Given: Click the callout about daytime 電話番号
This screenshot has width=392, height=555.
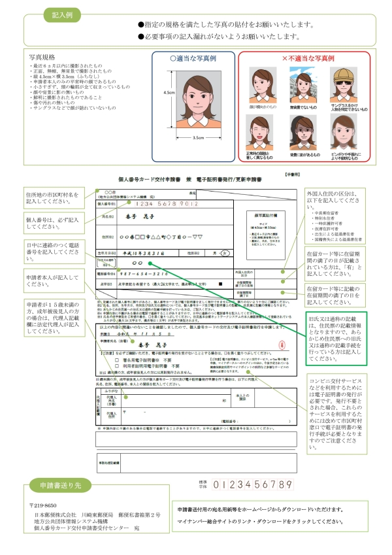Looking at the screenshot, I should [x=54, y=252].
